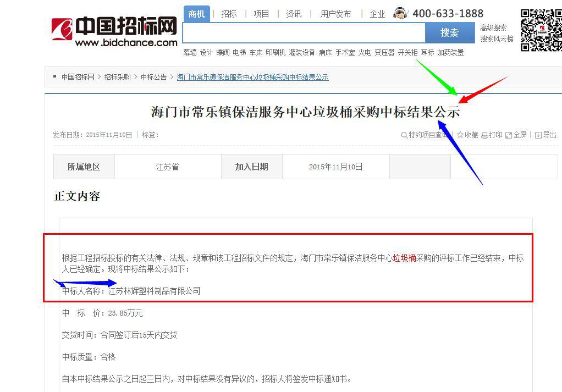
Task: Click inside the search input box
Action: tap(302, 33)
